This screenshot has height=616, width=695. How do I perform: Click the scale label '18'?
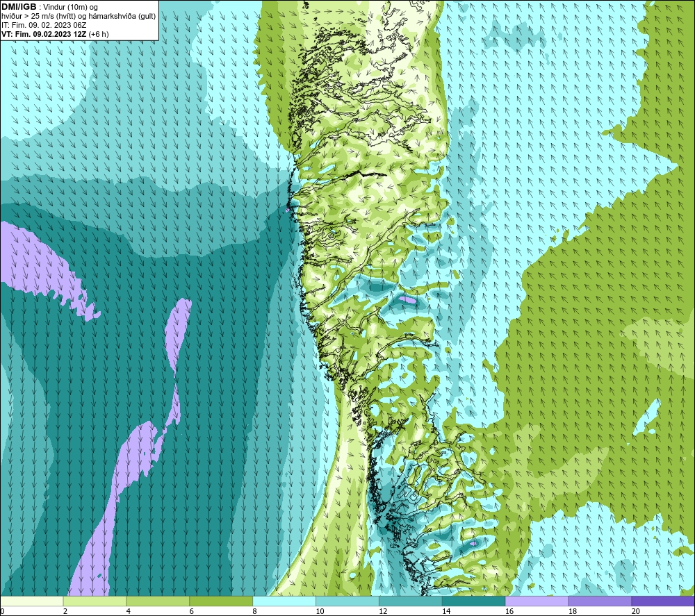coord(572,611)
